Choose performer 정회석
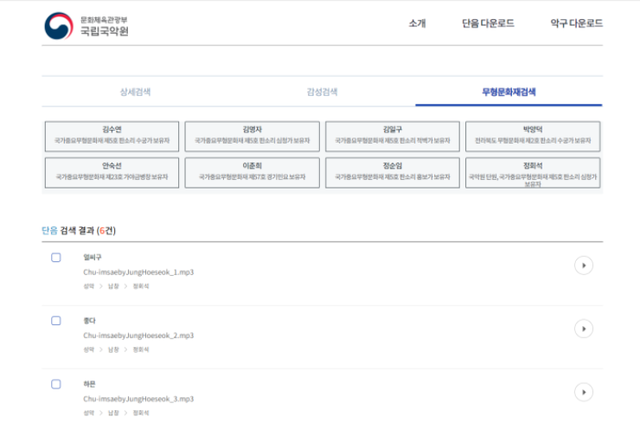Screen dimensions: 640x423 (533, 173)
